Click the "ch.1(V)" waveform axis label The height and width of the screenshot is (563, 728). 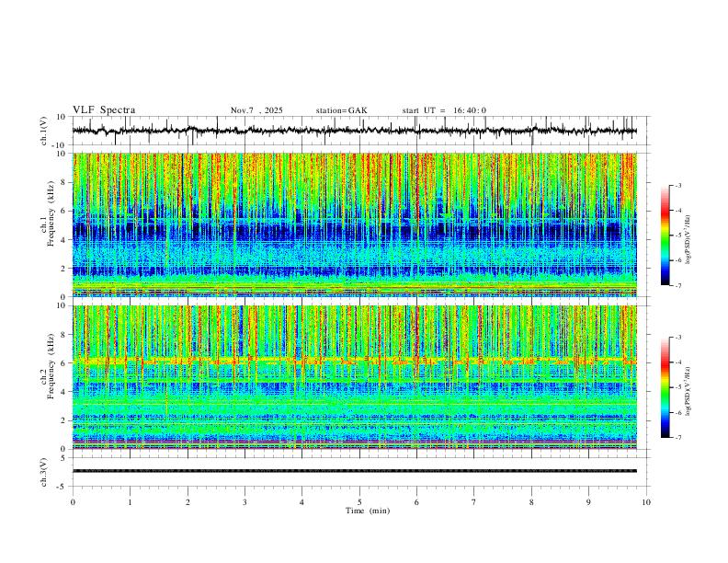[44, 131]
